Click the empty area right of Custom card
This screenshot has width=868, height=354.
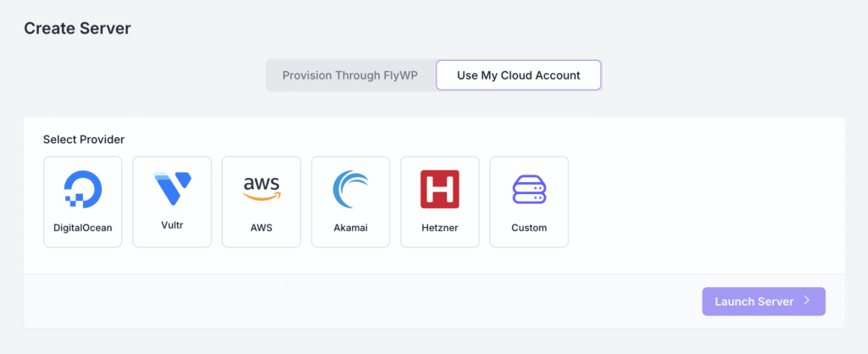704,202
